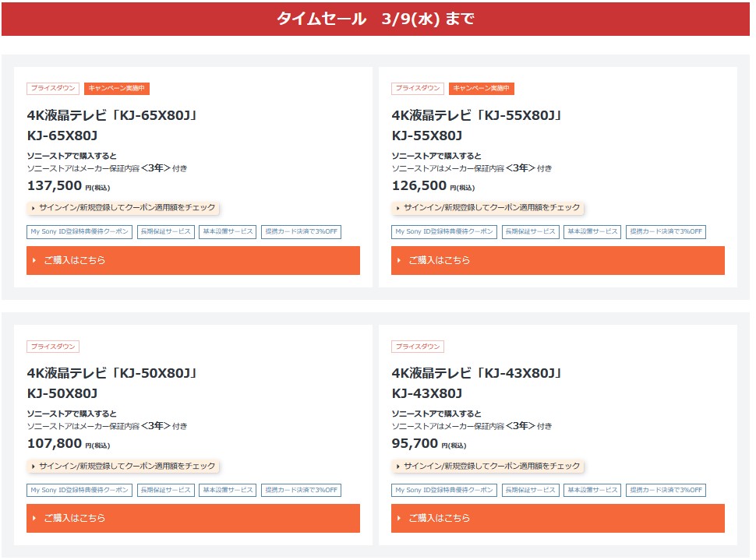Click the プライスダウン tag on the KJ-43X80J card
756x560 pixels.
pos(418,347)
